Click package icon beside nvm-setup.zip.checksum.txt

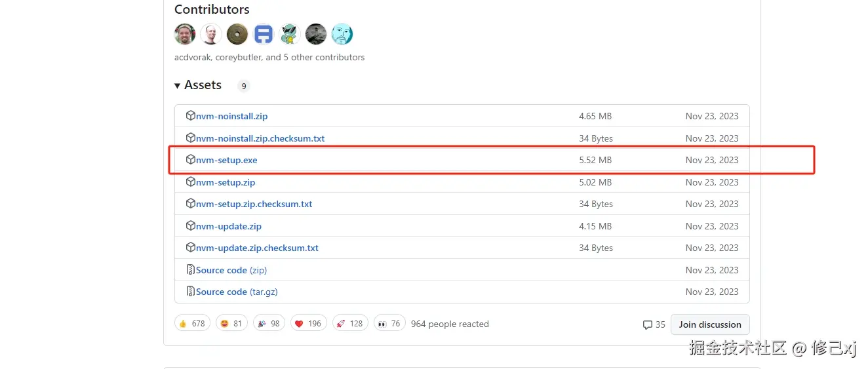(x=190, y=203)
